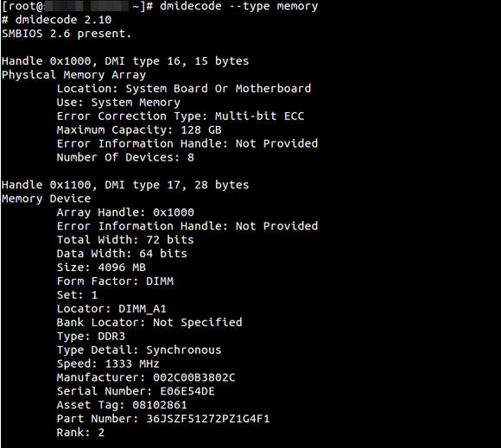Click the 'Number Of Devices: 8' line

(125, 157)
